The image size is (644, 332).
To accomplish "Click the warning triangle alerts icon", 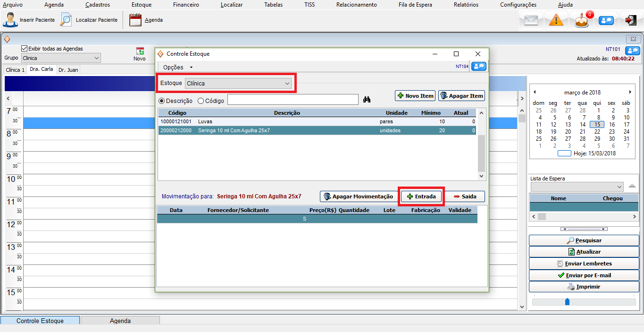I will [x=556, y=20].
